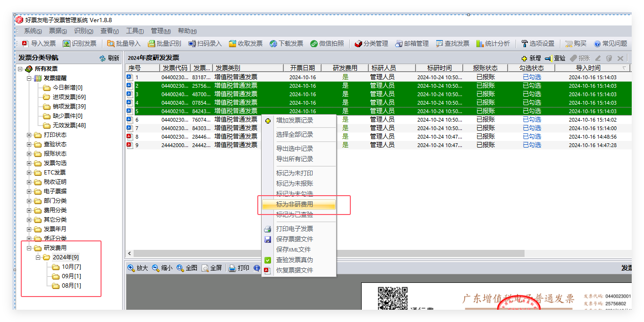Open the 帮助(H) menu

[187, 31]
